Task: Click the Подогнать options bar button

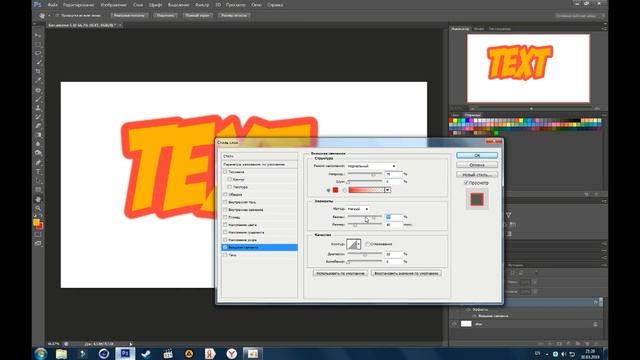Action: [165, 16]
